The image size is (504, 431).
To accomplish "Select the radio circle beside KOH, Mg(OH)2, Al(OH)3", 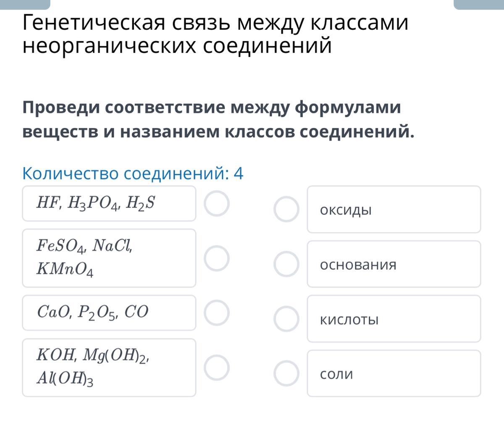I will 217,368.
